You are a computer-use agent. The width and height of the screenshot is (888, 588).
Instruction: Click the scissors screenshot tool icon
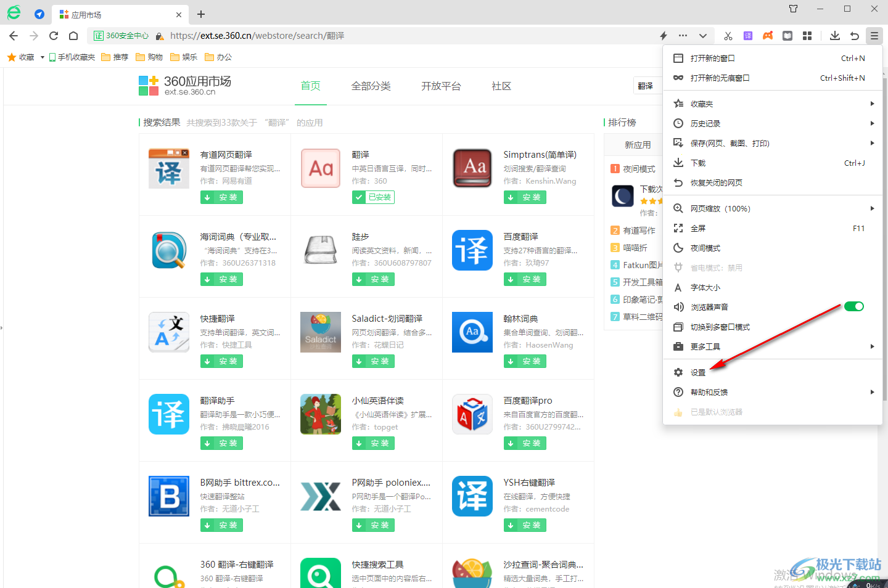click(x=728, y=36)
